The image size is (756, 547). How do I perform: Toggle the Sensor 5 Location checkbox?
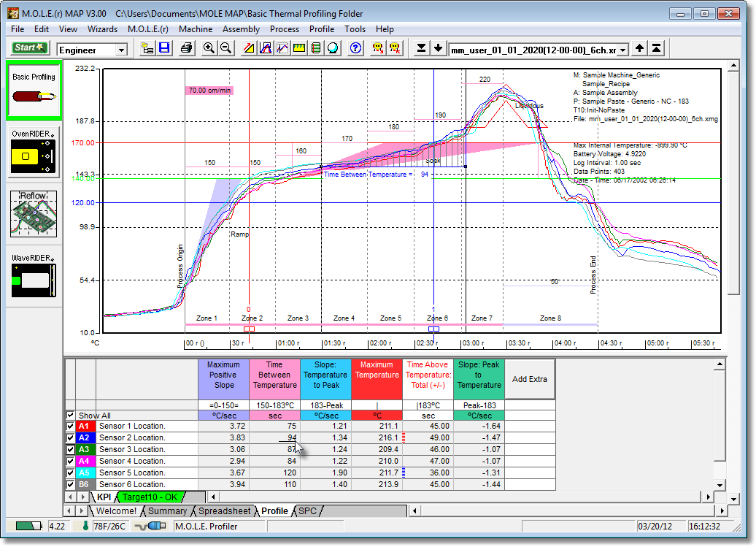coord(70,473)
